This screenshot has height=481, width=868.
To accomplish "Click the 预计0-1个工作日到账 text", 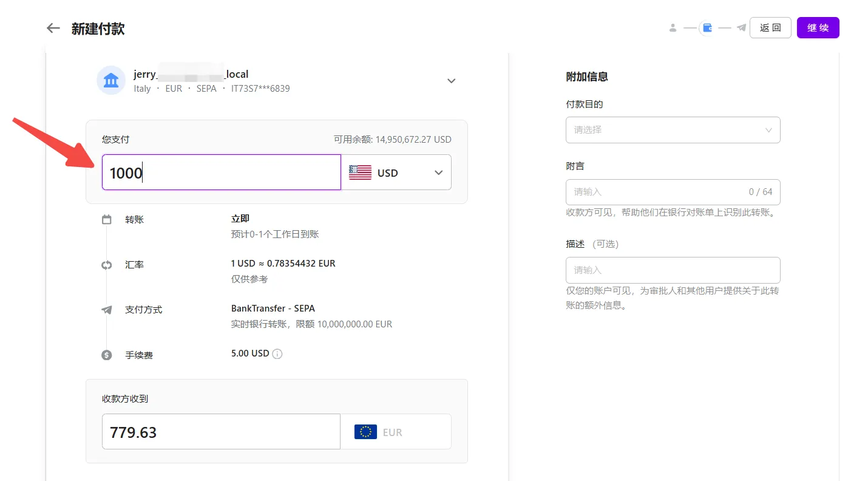I will tap(275, 234).
